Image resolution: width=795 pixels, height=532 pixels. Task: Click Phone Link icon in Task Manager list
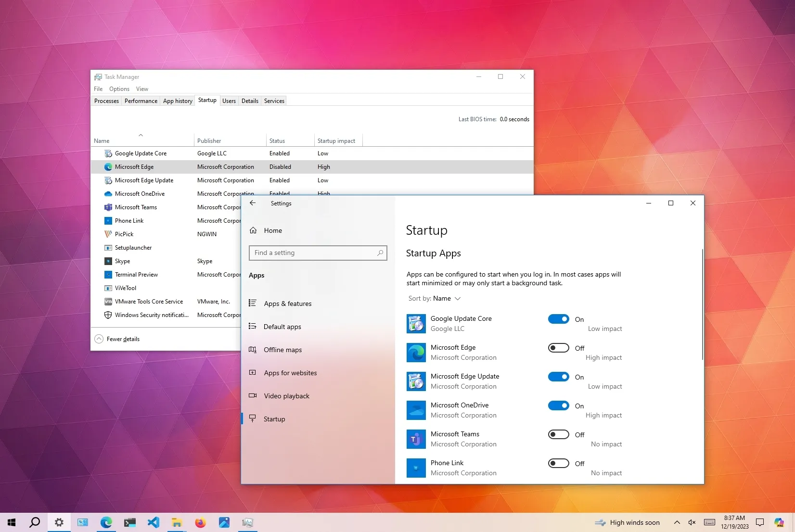coord(108,221)
